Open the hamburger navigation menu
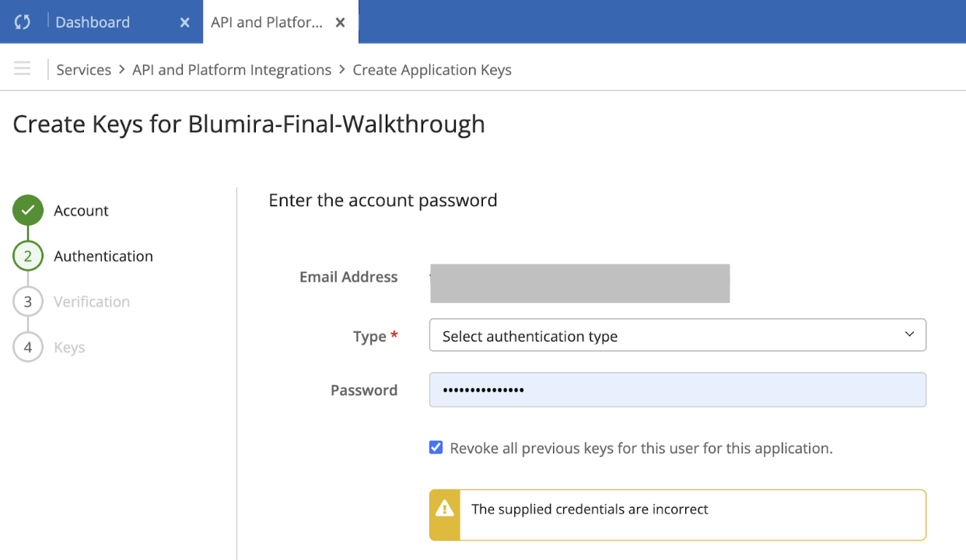966x560 pixels. click(x=23, y=68)
